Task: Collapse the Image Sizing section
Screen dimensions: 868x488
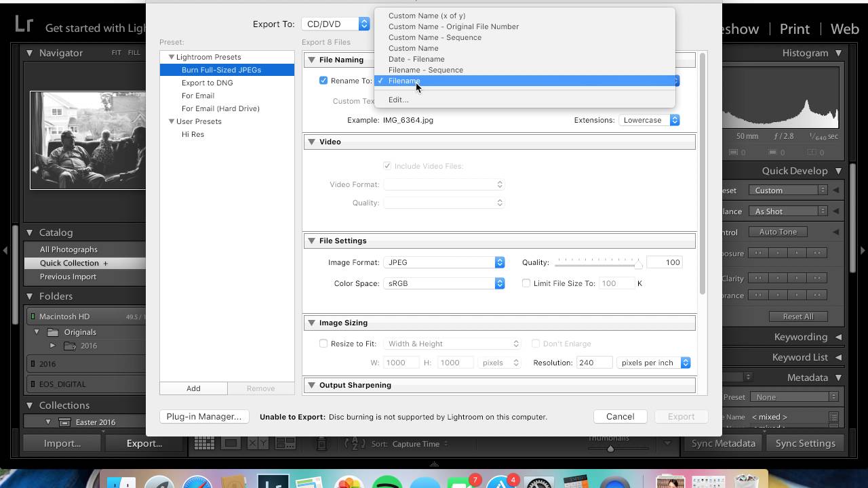Action: point(312,323)
